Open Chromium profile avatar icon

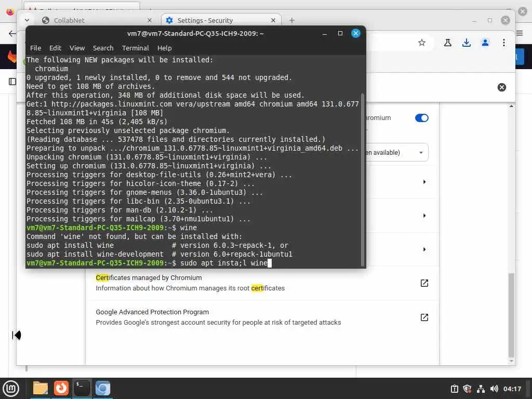click(485, 43)
